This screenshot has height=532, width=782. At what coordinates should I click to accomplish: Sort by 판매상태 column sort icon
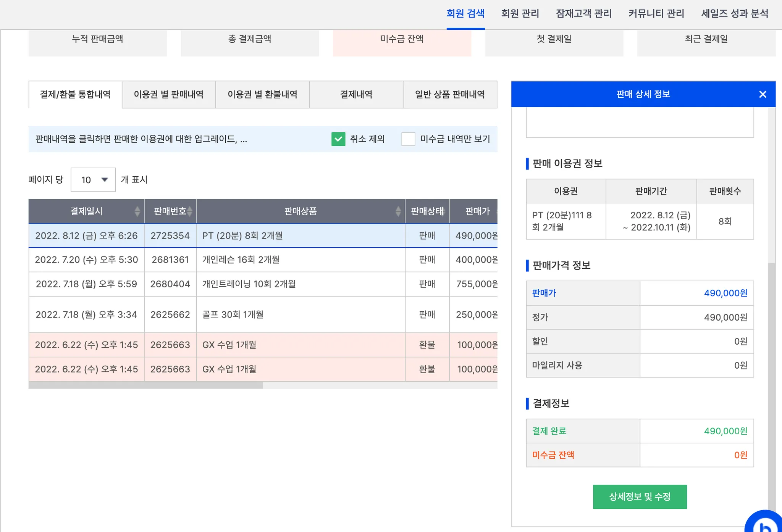coord(444,211)
